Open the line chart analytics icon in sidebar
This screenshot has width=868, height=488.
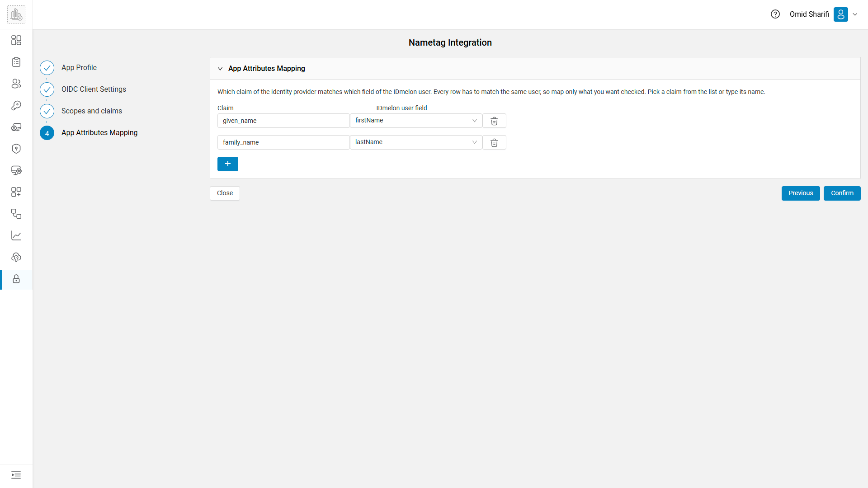pyautogui.click(x=16, y=235)
